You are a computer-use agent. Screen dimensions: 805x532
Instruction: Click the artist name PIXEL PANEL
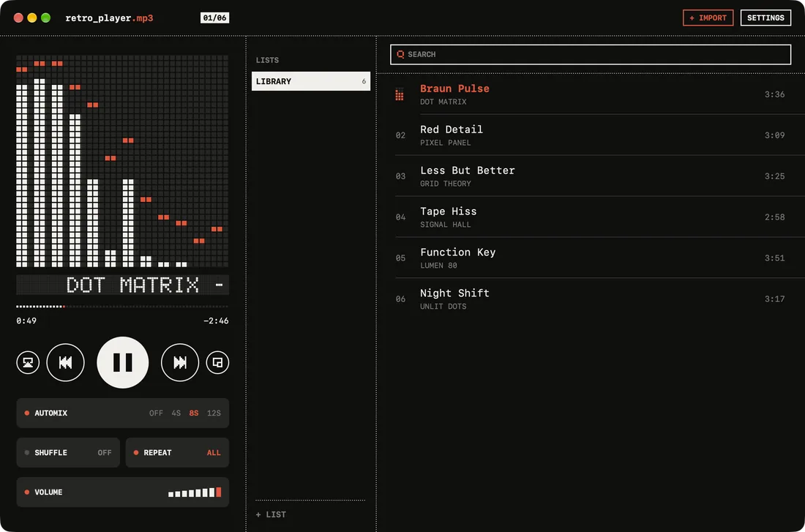(445, 143)
